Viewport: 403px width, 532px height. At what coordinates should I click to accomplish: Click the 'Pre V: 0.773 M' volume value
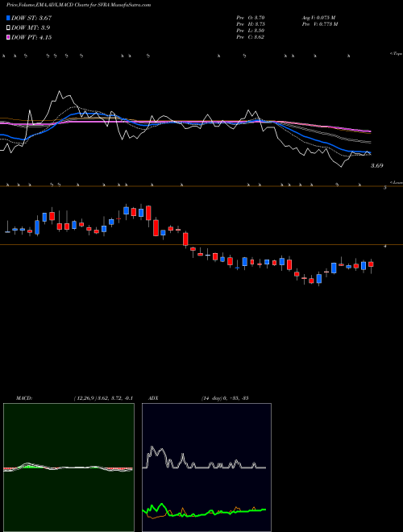pos(321,24)
